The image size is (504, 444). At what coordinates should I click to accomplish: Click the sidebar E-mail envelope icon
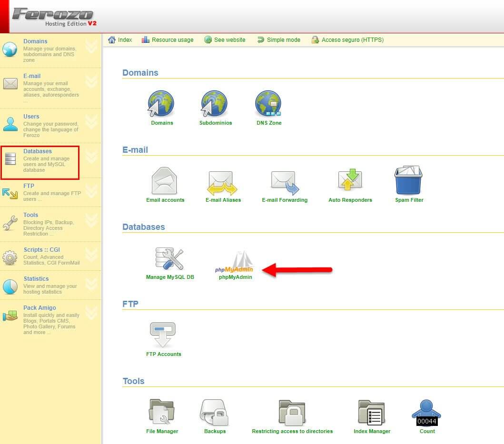(x=10, y=84)
